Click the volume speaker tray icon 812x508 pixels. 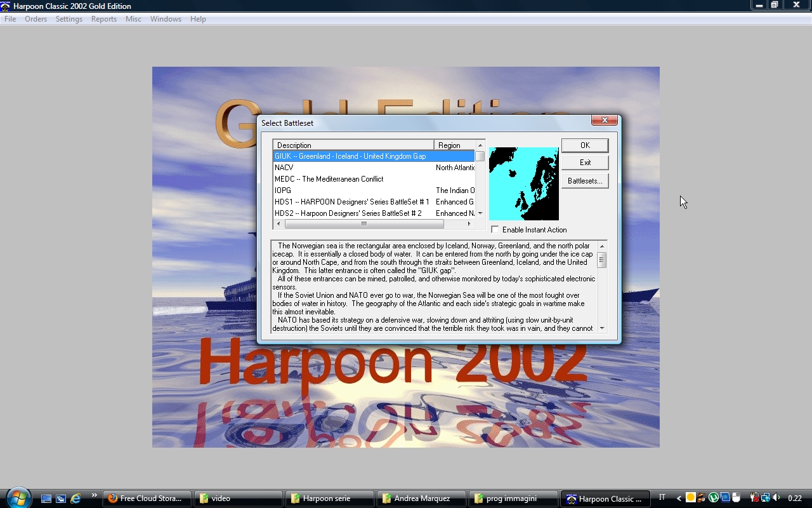776,498
